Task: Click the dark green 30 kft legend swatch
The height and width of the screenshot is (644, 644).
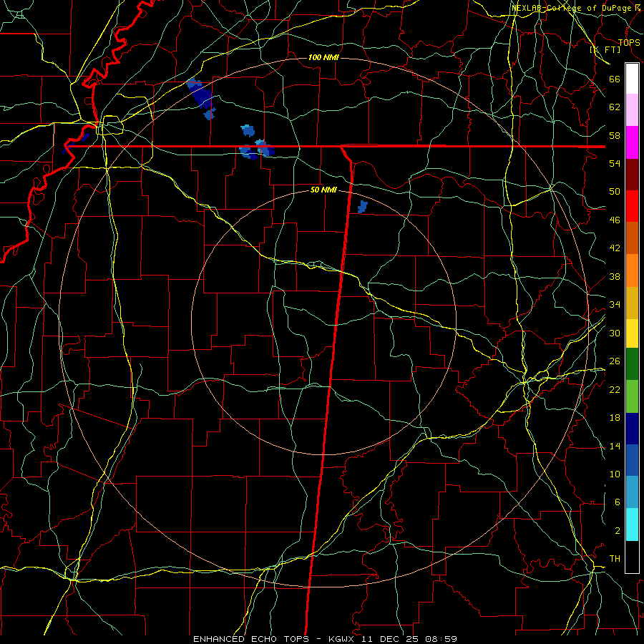Action: (632, 364)
